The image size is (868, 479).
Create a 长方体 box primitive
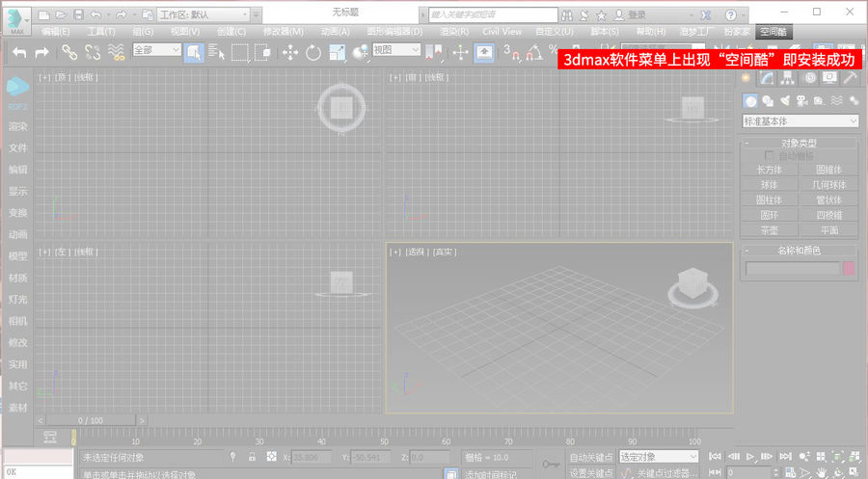click(x=769, y=170)
